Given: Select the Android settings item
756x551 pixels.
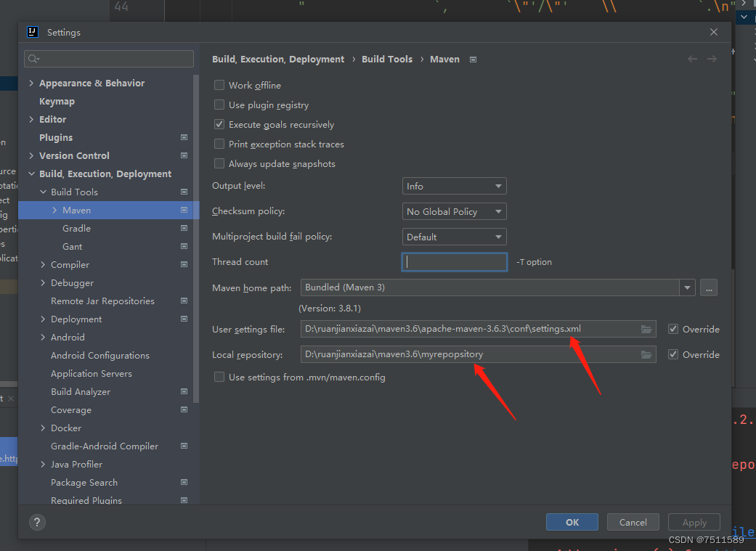Looking at the screenshot, I should [x=68, y=337].
